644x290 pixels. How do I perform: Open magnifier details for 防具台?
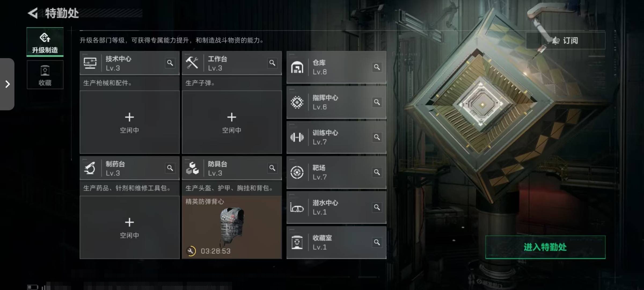(x=272, y=168)
